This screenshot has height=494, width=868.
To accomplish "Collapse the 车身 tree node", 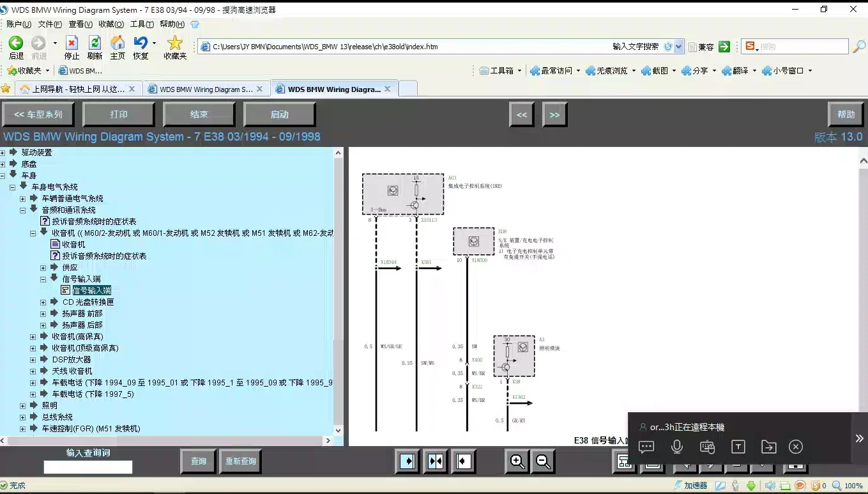I will tap(3, 176).
